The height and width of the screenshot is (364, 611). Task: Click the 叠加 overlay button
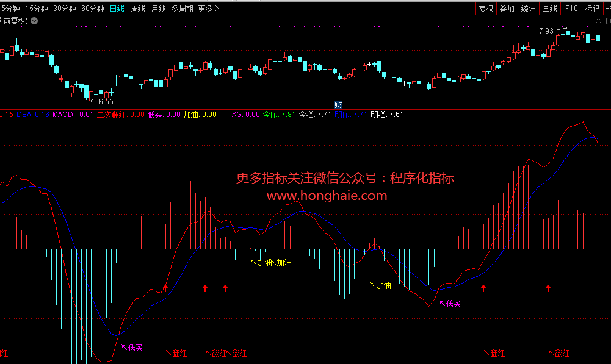(507, 9)
